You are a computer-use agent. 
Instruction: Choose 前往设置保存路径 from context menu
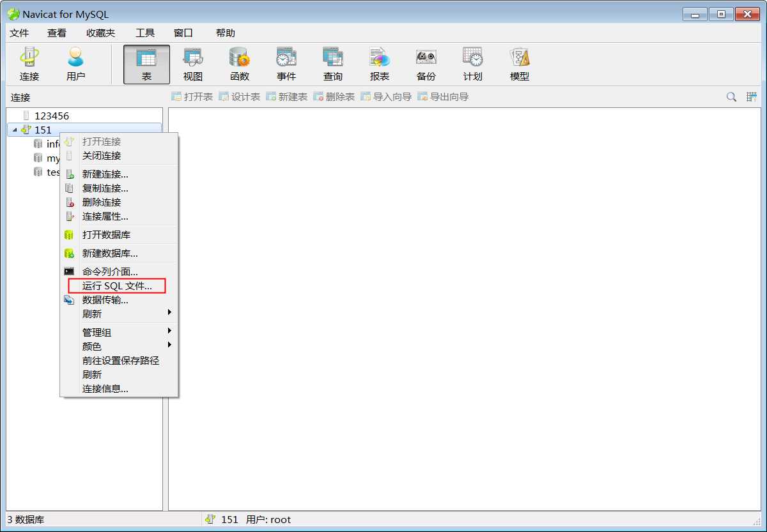tap(119, 361)
